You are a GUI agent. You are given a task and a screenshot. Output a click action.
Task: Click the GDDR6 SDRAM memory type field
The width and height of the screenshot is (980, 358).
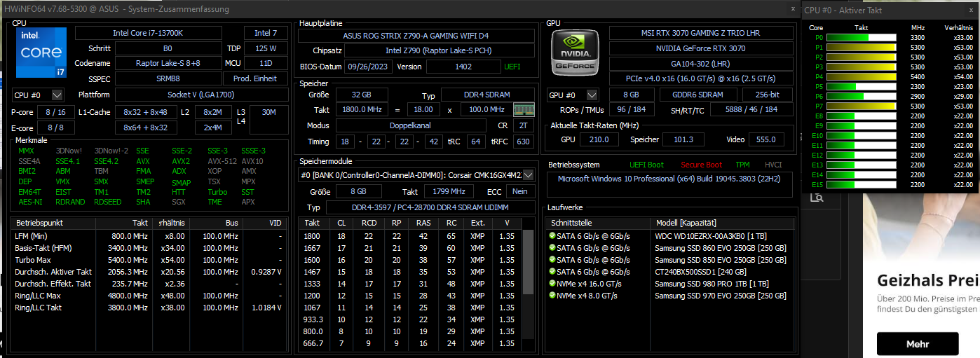pos(698,95)
